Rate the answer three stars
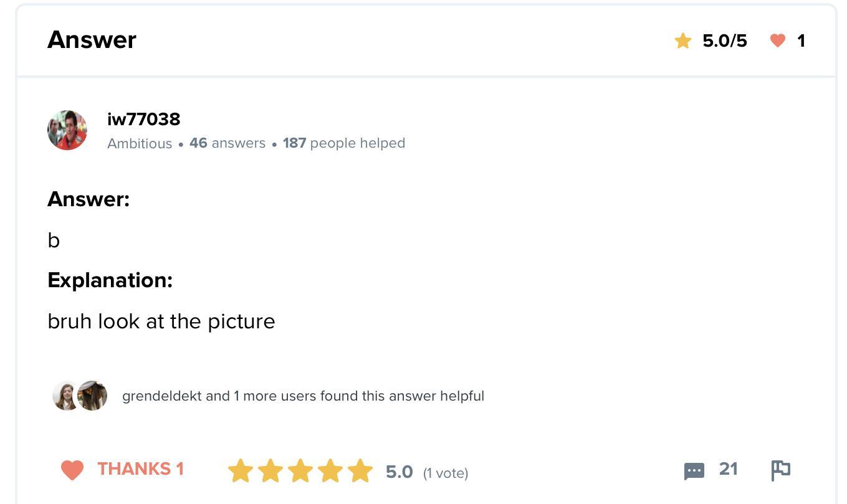The image size is (847, 504). click(300, 471)
